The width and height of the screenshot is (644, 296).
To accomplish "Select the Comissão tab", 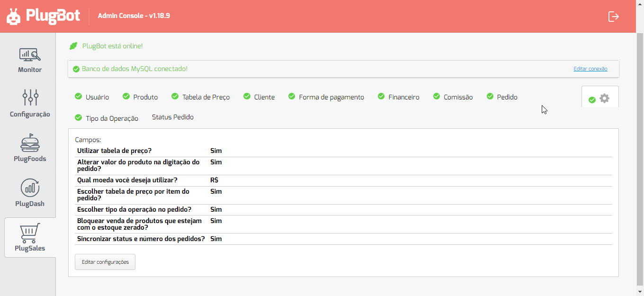I will point(453,97).
